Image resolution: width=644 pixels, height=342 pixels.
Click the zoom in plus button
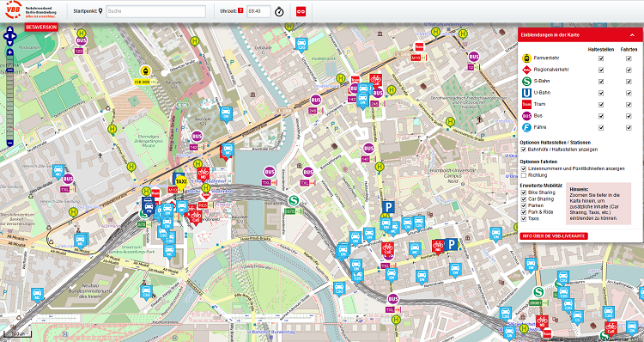(x=9, y=52)
